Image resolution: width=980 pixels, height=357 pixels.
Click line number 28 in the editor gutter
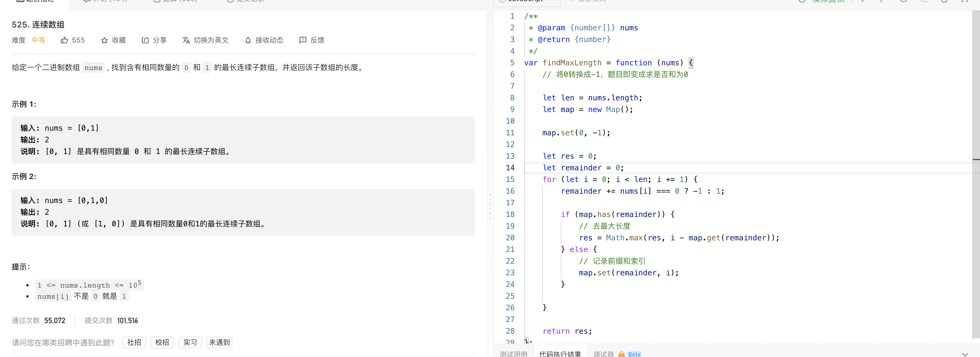(510, 331)
